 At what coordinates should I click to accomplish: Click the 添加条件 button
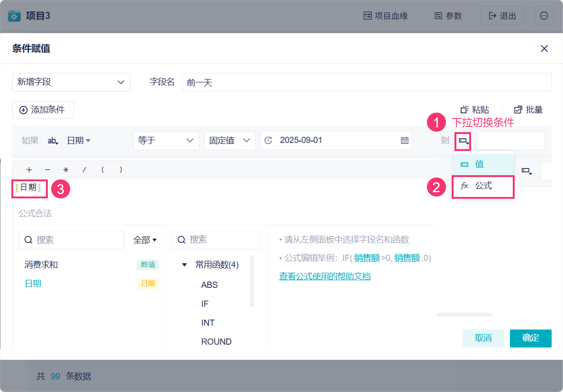pyautogui.click(x=43, y=110)
